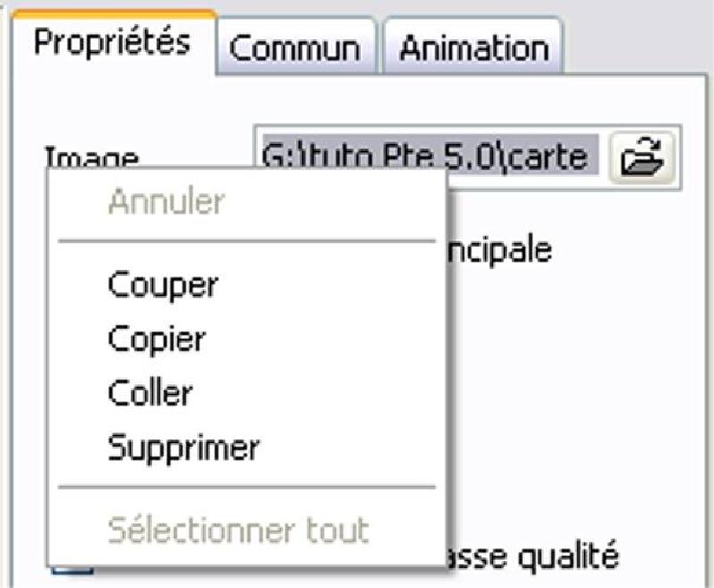Select the Propriétés tab
714x588 pixels.
pos(113,42)
